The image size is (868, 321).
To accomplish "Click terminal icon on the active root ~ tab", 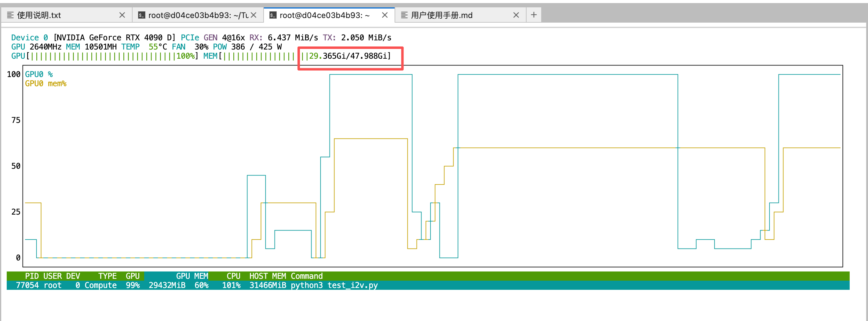I will (x=273, y=15).
